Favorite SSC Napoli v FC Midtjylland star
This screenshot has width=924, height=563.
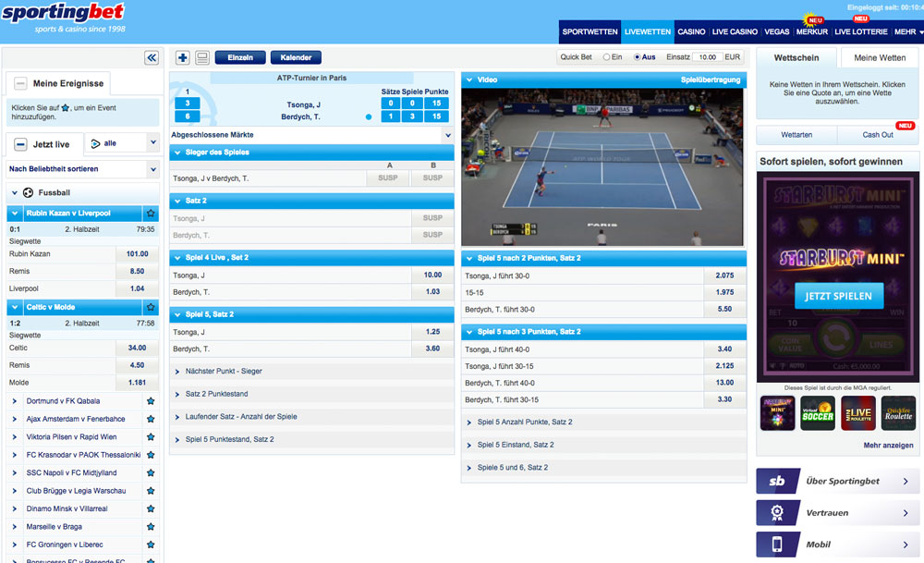151,472
